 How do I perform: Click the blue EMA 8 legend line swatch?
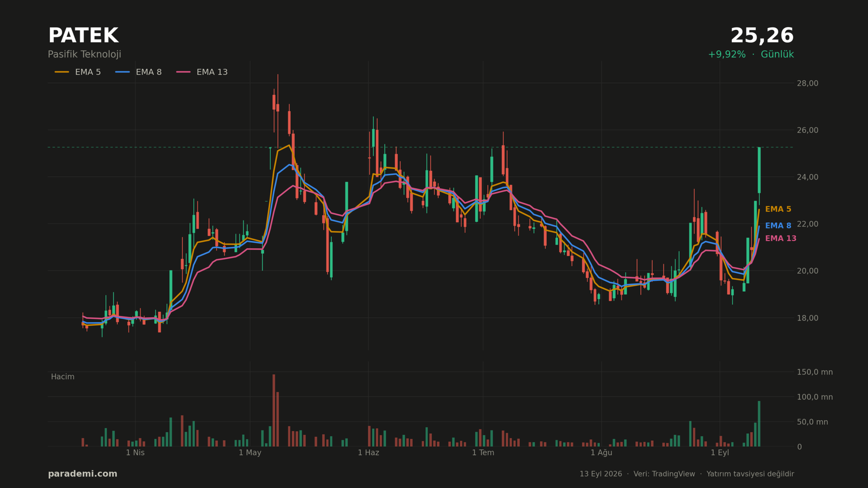123,72
